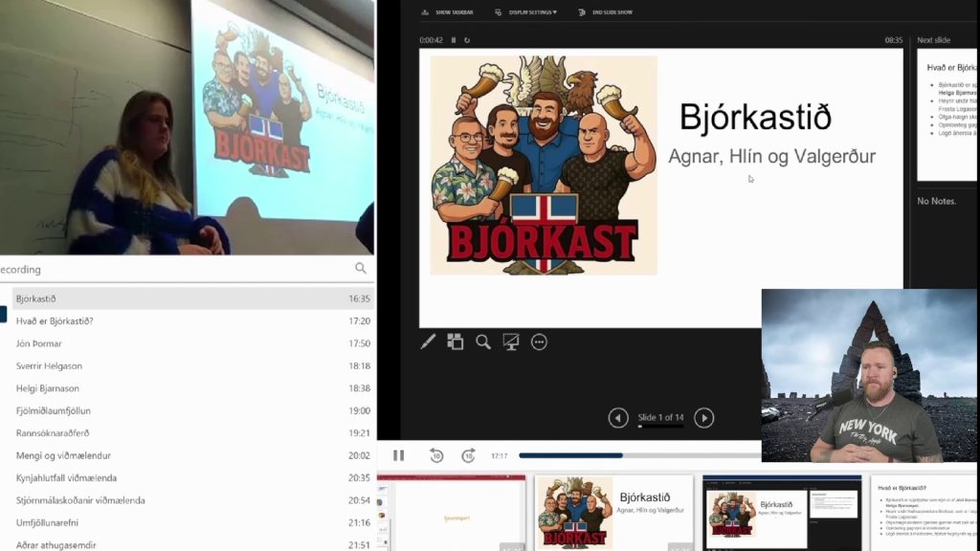Click the zoom into slide magnifier
This screenshot has height=551, width=980.
[x=483, y=342]
